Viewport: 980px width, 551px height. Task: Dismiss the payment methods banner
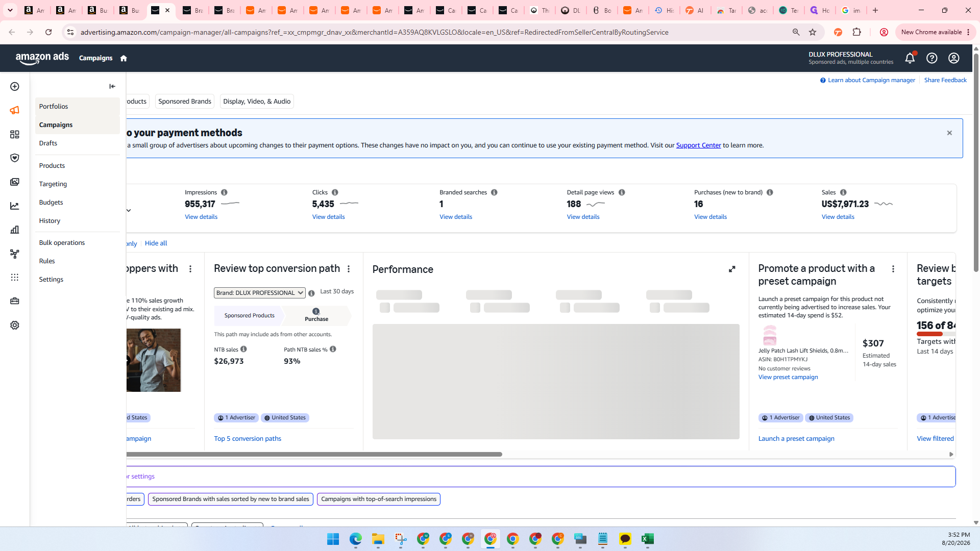tap(949, 133)
